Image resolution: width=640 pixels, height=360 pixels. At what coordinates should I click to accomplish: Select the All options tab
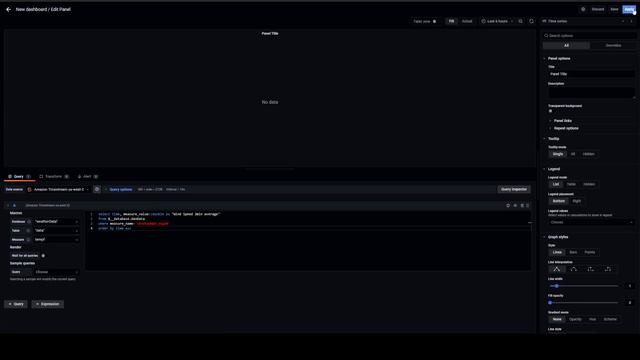566,45
